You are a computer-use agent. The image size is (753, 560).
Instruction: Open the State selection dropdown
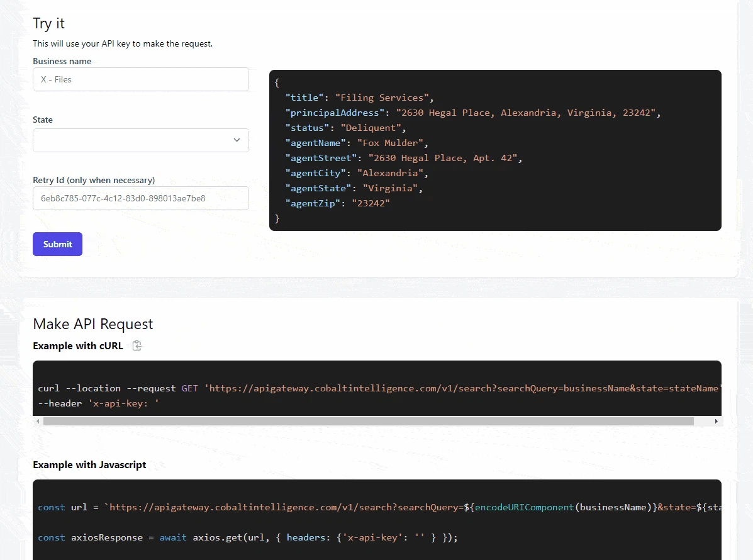(140, 140)
